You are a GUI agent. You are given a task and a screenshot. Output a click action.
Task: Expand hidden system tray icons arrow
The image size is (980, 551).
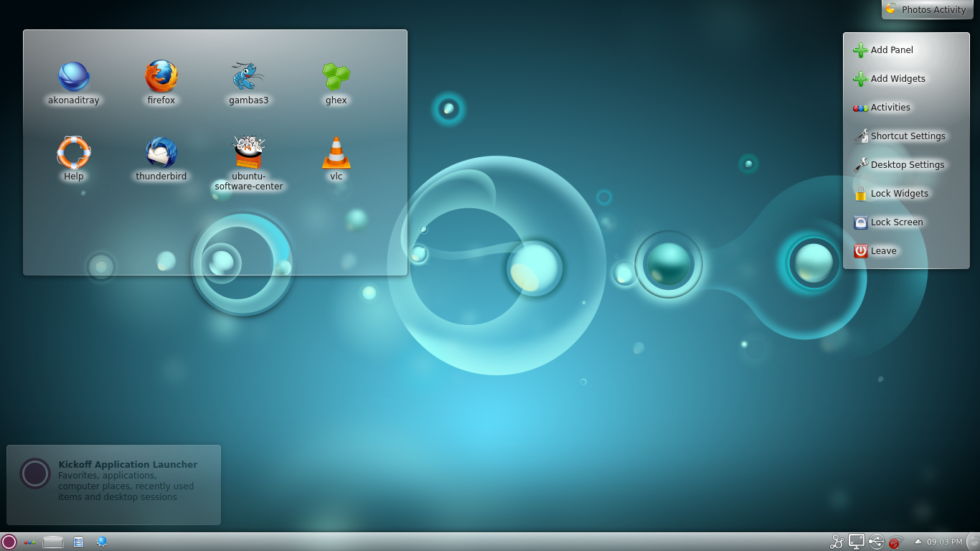(x=918, y=542)
